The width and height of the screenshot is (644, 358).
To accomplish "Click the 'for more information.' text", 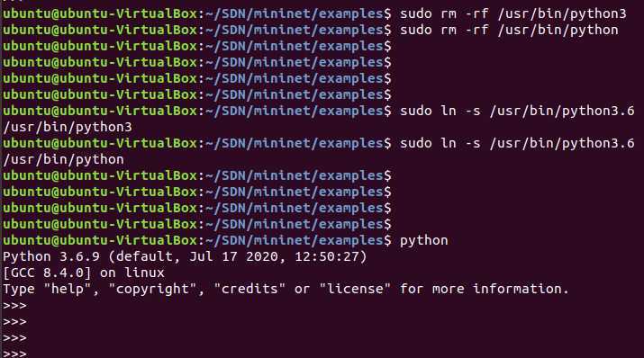I will (485, 289).
